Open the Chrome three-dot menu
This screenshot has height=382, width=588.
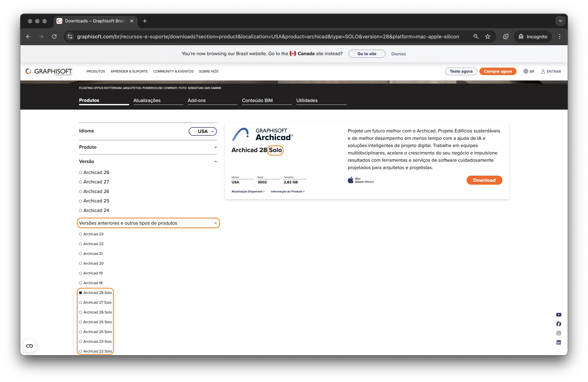[560, 37]
